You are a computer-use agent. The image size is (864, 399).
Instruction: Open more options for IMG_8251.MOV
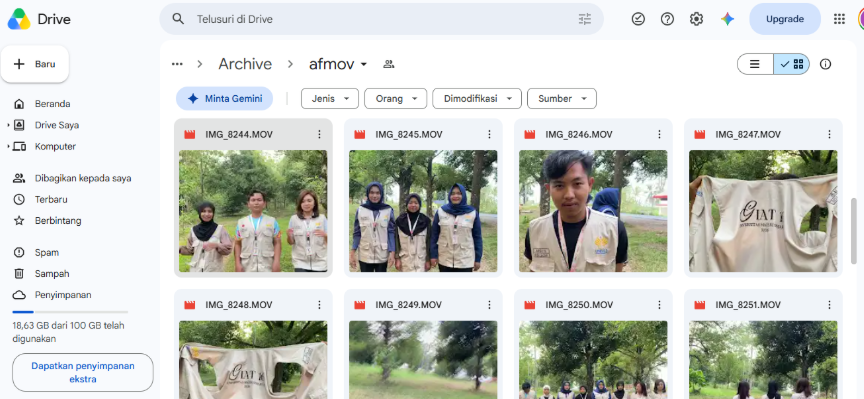(829, 305)
